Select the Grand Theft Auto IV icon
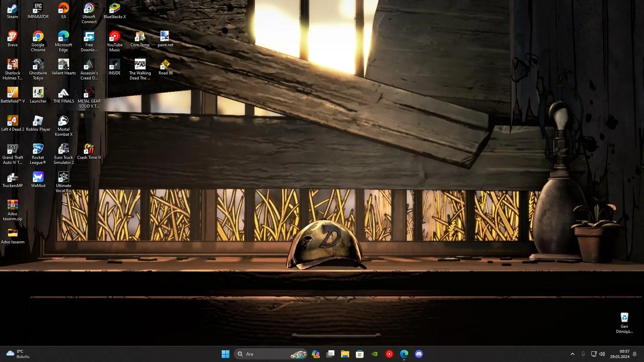Screen dimensions: 644x362 click(12, 154)
